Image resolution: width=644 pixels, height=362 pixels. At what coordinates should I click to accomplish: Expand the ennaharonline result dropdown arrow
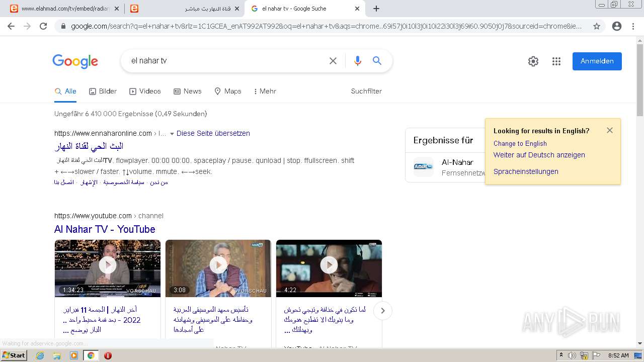click(x=172, y=134)
